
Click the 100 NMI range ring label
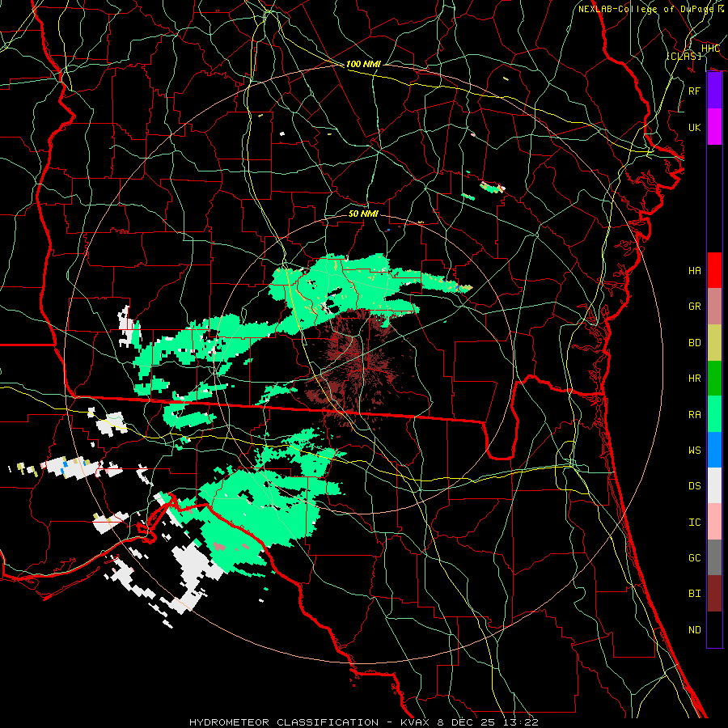coord(363,64)
